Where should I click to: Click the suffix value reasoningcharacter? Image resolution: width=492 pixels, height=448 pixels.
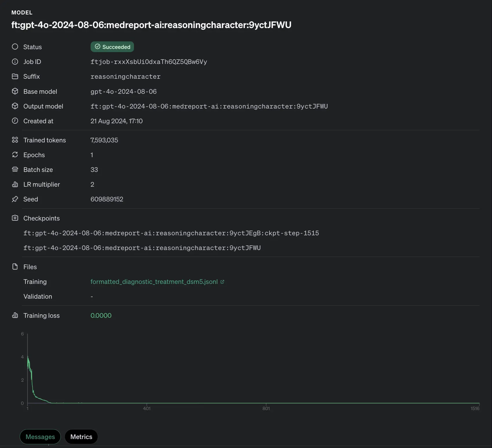coord(126,77)
